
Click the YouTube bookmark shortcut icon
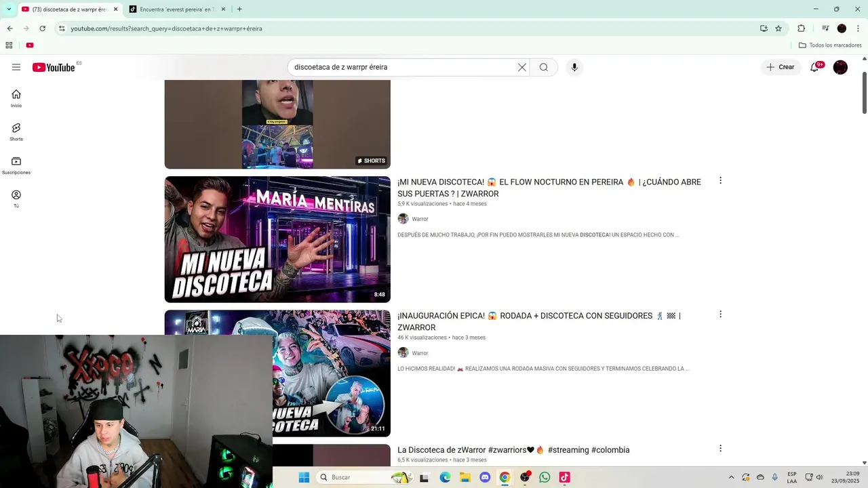[x=30, y=45]
